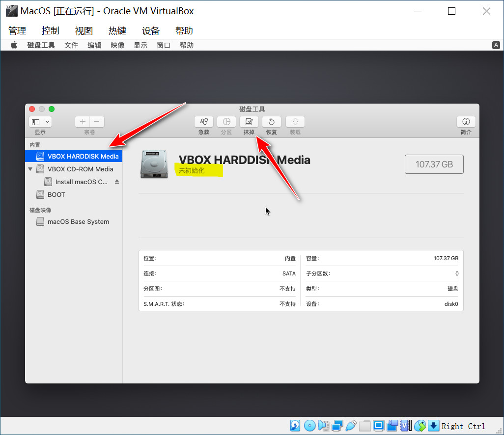This screenshot has height=435, width=504.
Task: Click the large hard disk drive image
Action: click(154, 164)
